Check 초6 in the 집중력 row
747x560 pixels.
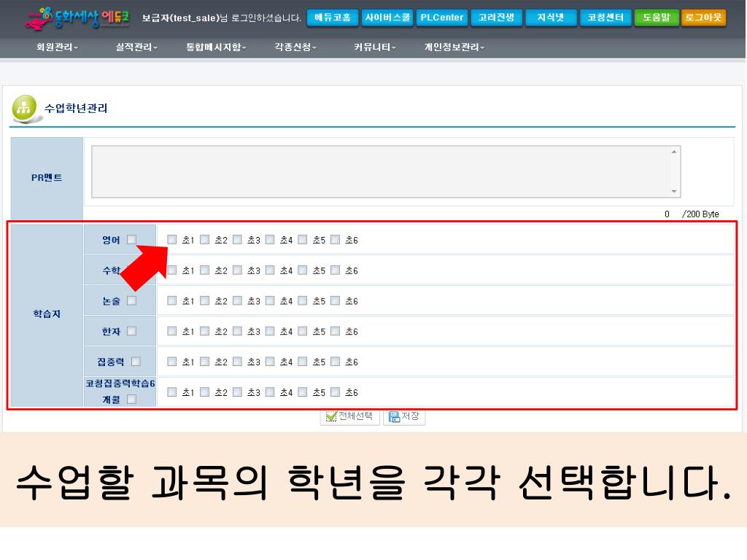(336, 362)
